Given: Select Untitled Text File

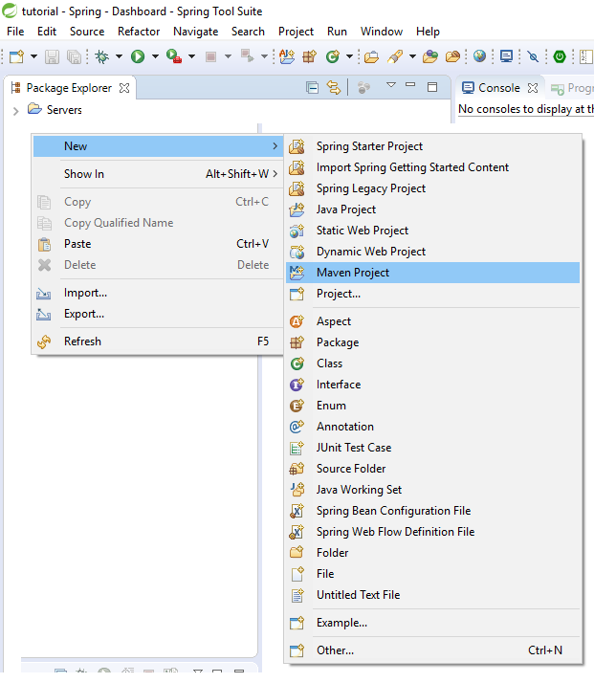Looking at the screenshot, I should 433,595.
